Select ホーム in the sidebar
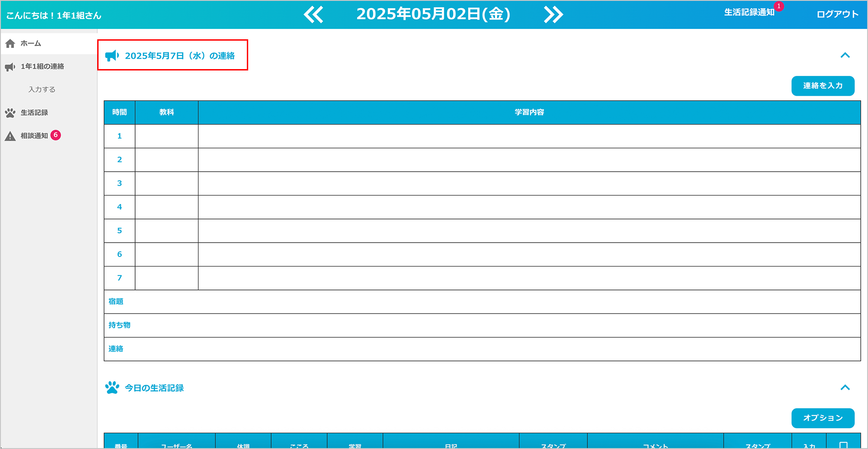Screen dimensions: 868x449 pyautogui.click(x=31, y=43)
